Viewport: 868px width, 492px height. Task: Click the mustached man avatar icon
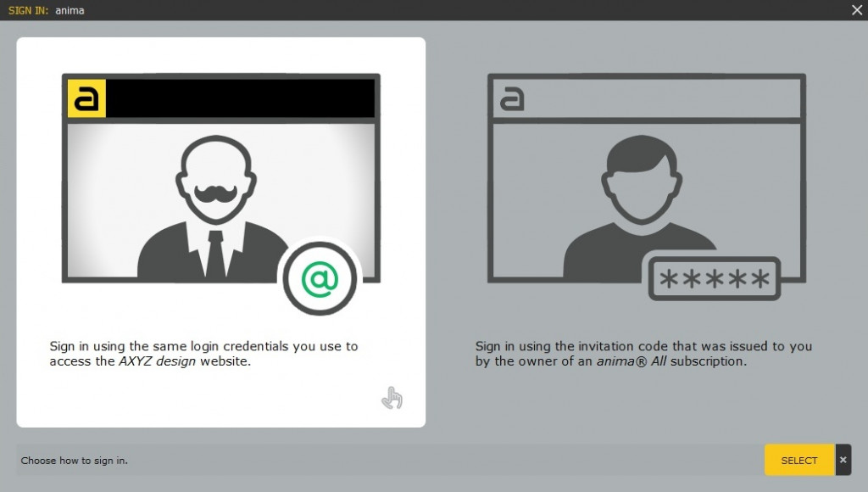214,208
